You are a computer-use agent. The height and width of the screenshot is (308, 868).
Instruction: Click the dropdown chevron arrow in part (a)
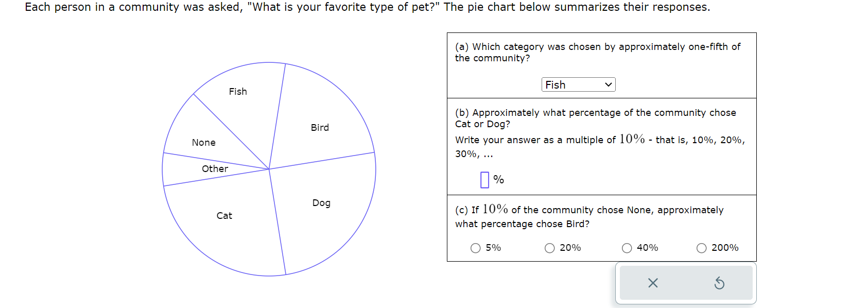(608, 84)
